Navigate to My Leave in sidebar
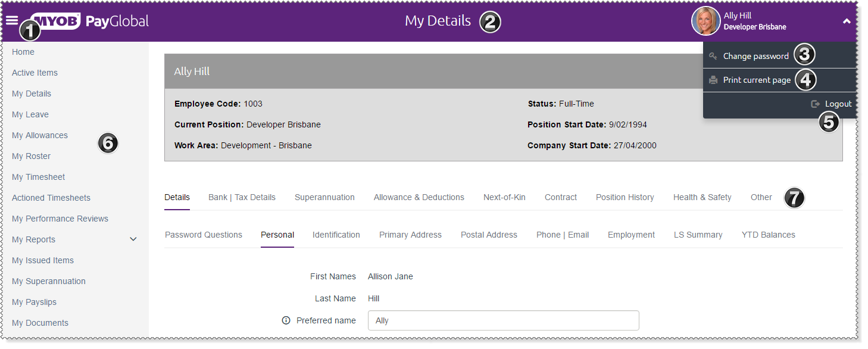The image size is (868, 349). [30, 114]
